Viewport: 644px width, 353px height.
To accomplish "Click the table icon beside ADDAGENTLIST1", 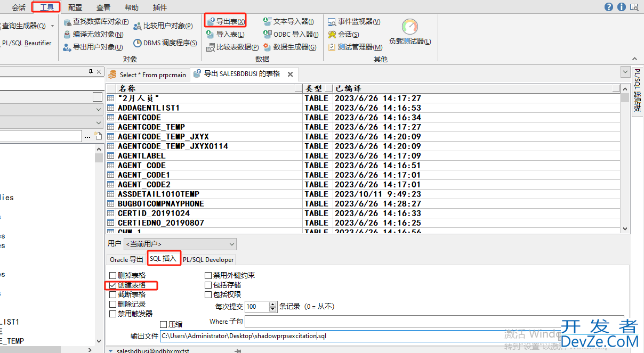I will tap(111, 108).
